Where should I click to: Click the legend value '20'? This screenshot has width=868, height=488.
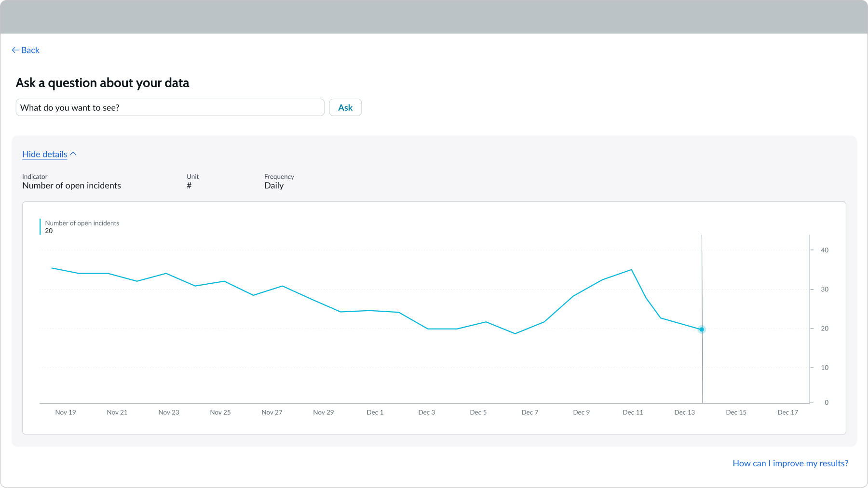coord(49,231)
